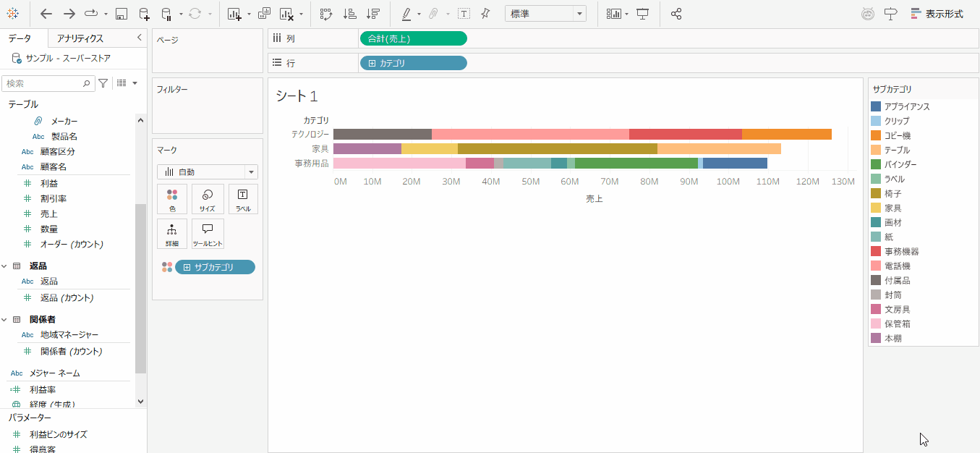The width and height of the screenshot is (980, 453).
Task: Switch to the データ tab
Action: click(x=20, y=38)
